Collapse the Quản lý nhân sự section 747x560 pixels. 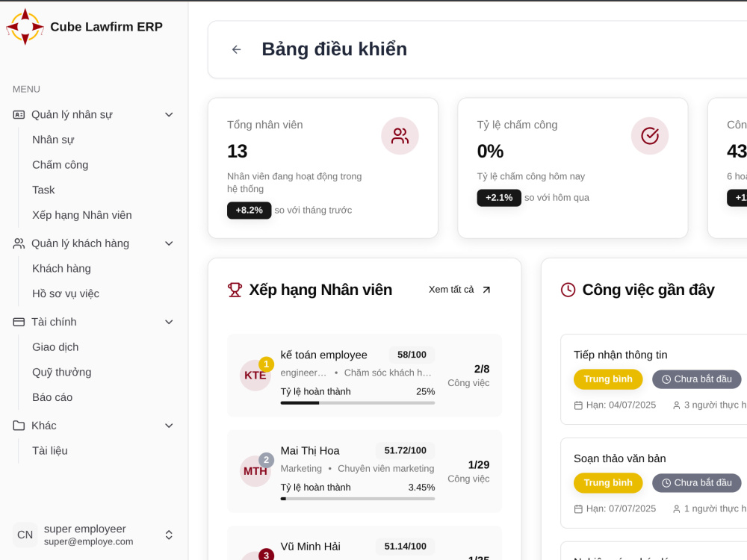click(x=169, y=115)
